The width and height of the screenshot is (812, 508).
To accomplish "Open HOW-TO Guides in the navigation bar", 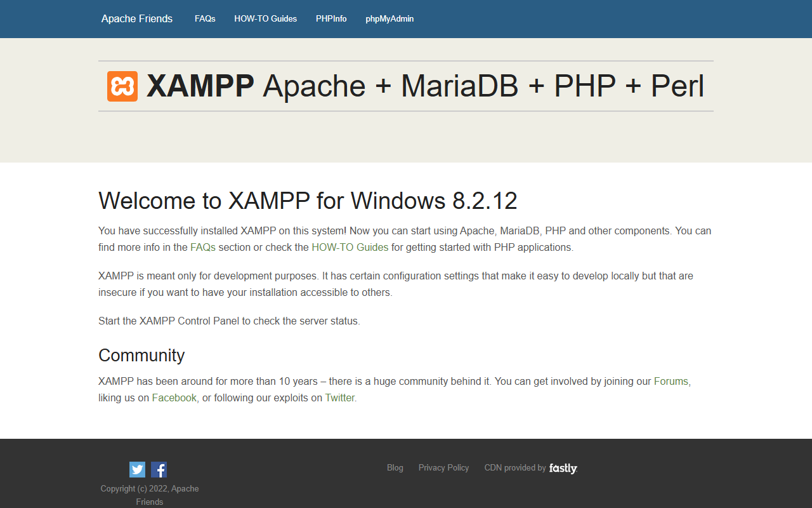I will 266,19.
